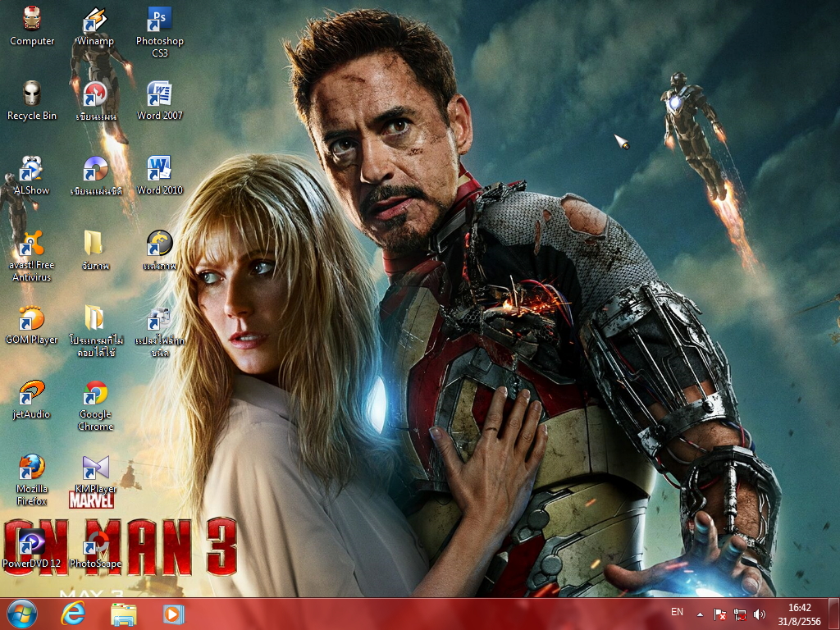This screenshot has height=630, width=840.
Task: Click the EN language indicator
Action: [x=677, y=612]
